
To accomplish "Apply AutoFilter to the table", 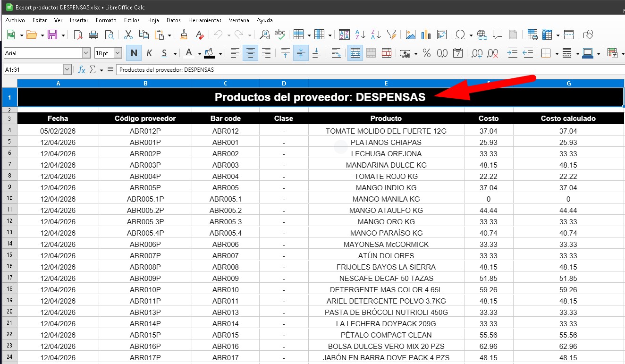I will (x=391, y=34).
